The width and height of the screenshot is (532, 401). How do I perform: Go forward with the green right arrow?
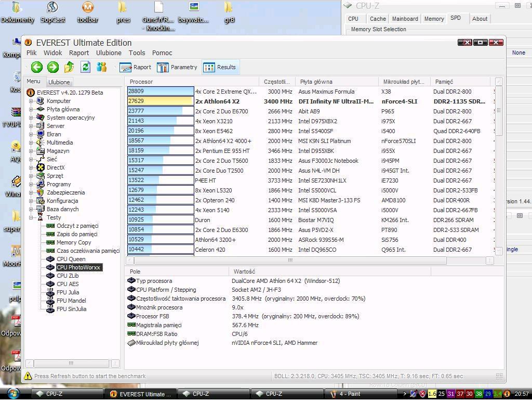(52, 67)
